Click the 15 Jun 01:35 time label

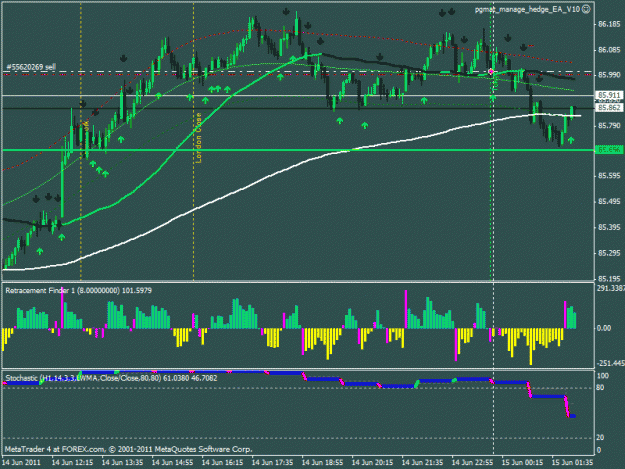click(573, 462)
